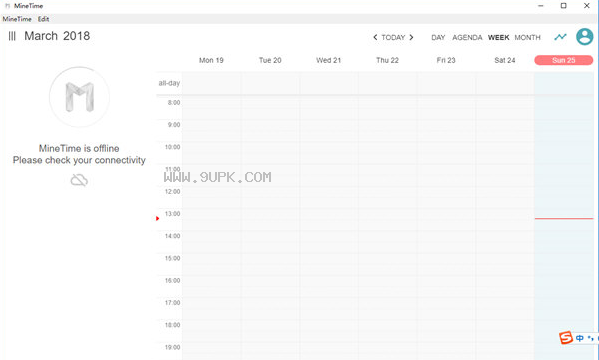Image resolution: width=599 pixels, height=360 pixels.
Task: Click the 16:00 time label
Action: tap(172, 281)
